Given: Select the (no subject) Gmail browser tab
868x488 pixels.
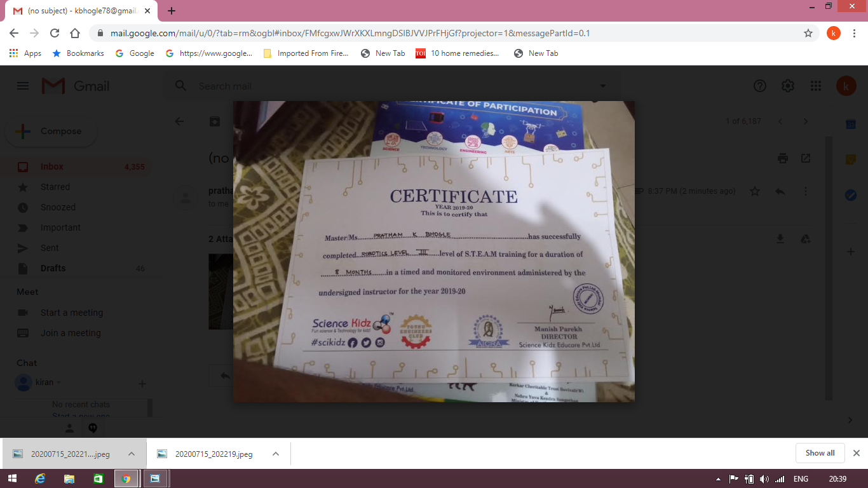Looking at the screenshot, I should [x=83, y=11].
